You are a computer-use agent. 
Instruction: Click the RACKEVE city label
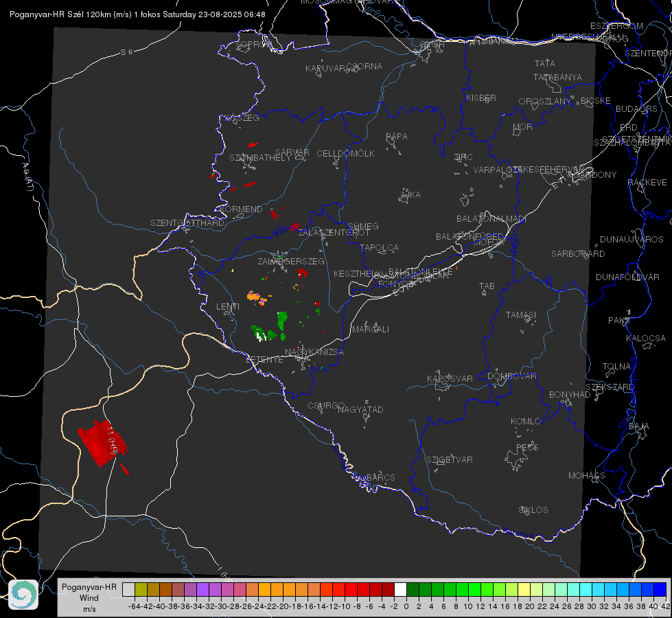tap(647, 183)
